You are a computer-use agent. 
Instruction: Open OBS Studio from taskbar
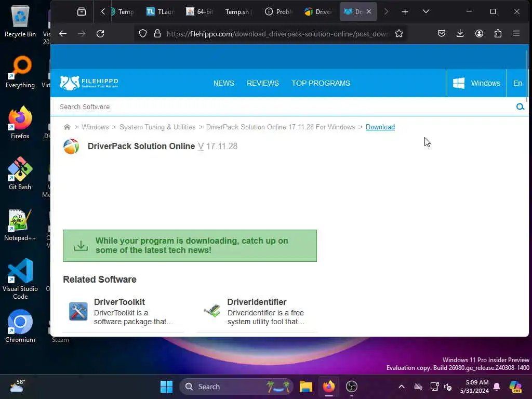pyautogui.click(x=352, y=387)
